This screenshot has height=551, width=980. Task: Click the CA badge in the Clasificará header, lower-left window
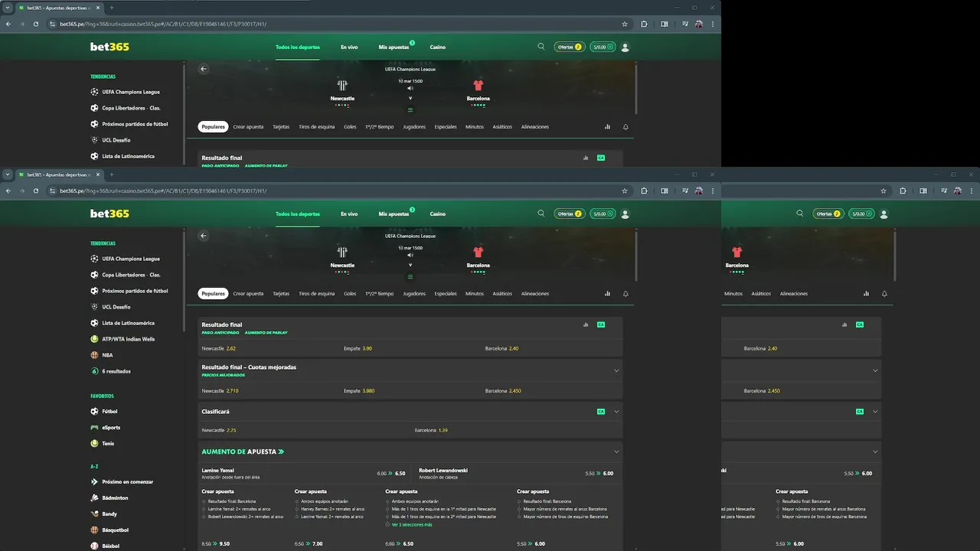click(601, 412)
